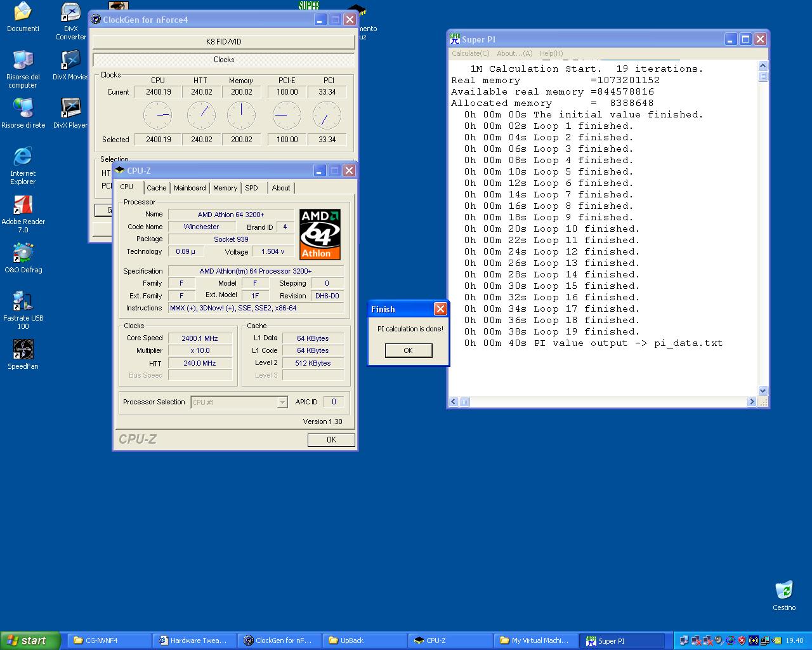Switch to CPU-Z taskbar button
Image resolution: width=812 pixels, height=650 pixels.
(450, 640)
